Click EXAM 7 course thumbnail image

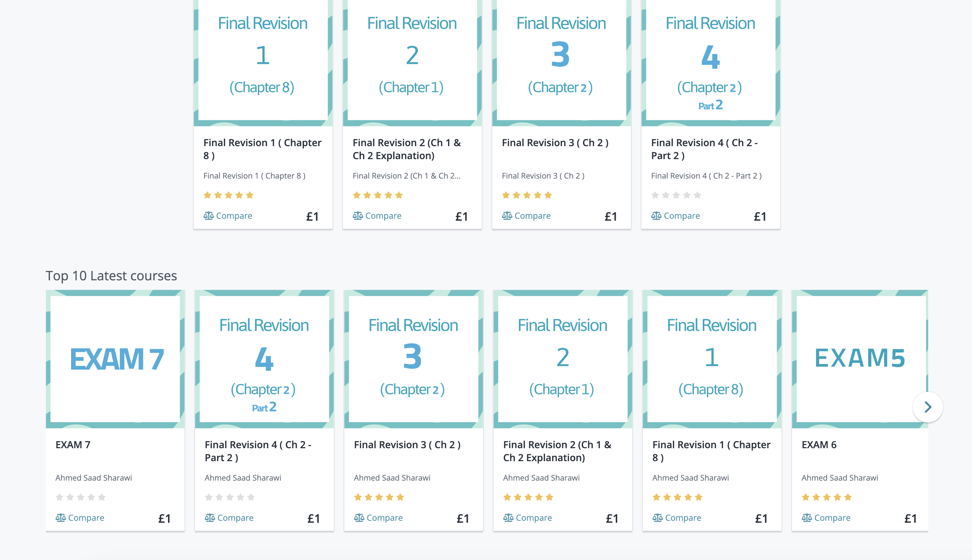pyautogui.click(x=115, y=359)
